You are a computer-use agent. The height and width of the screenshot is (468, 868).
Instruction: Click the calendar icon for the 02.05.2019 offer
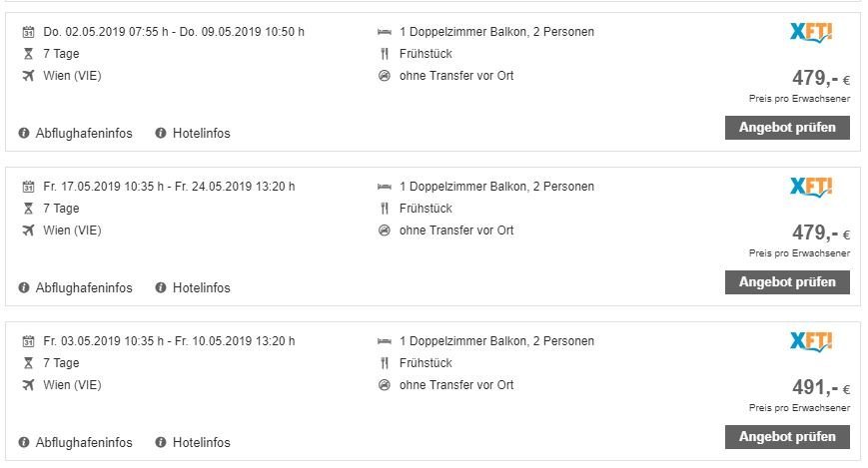click(28, 32)
